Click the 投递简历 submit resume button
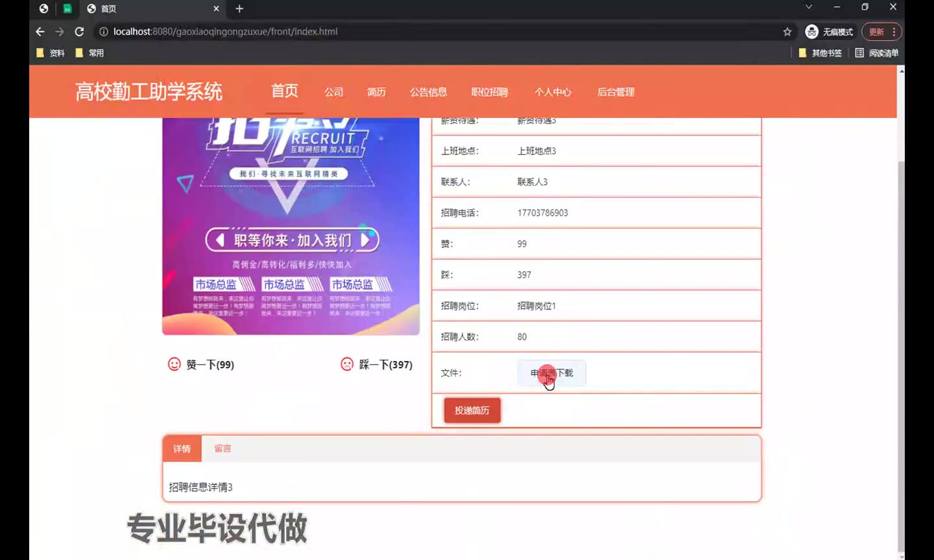The width and height of the screenshot is (934, 560). [x=472, y=410]
